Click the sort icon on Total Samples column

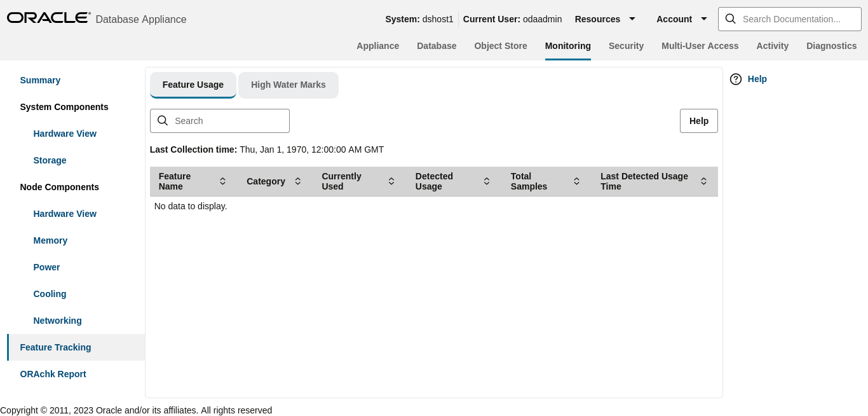click(576, 181)
